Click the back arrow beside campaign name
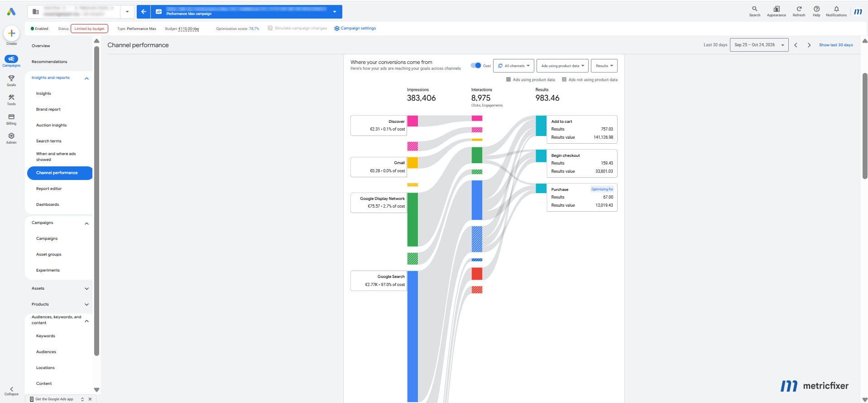Image resolution: width=868 pixels, height=403 pixels. (x=144, y=12)
